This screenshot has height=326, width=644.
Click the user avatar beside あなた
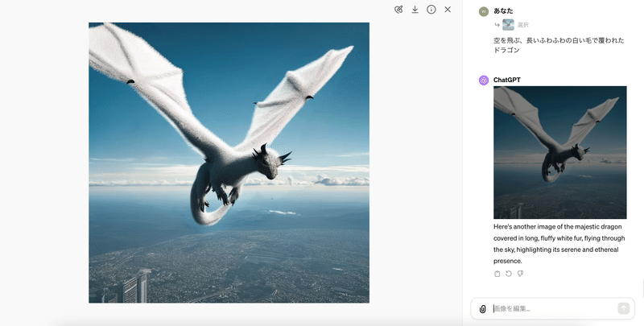pos(484,11)
